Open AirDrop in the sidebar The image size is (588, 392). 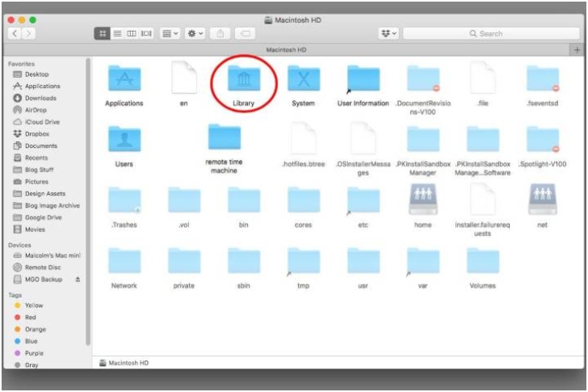click(x=30, y=110)
